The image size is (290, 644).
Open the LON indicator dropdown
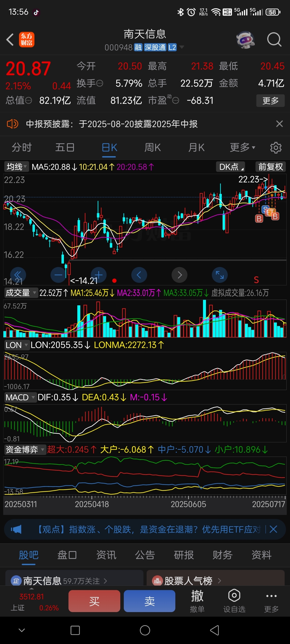(x=17, y=345)
